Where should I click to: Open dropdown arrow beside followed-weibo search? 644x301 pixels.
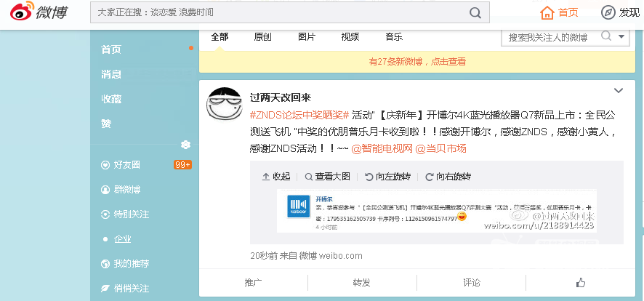(x=621, y=36)
